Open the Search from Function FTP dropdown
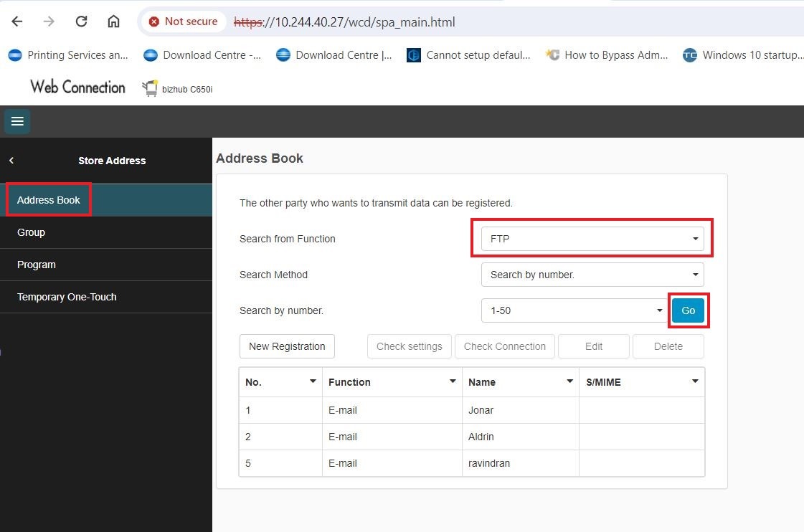Viewport: 804px width, 532px height. point(592,239)
